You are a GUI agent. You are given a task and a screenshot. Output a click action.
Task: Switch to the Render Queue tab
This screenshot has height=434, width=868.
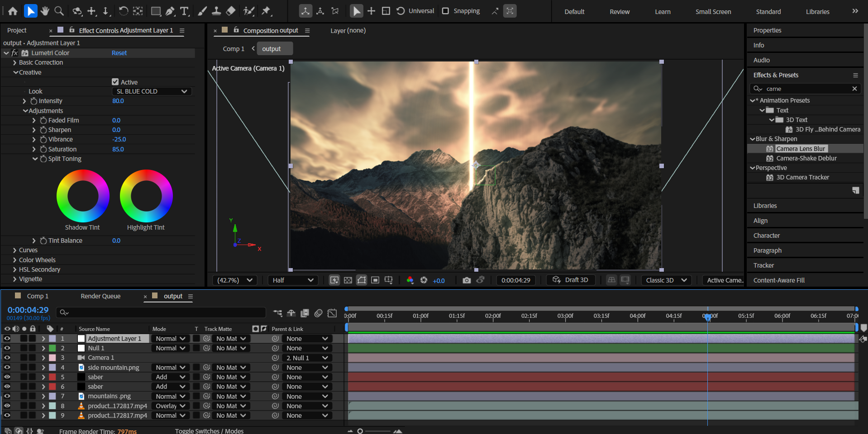pyautogui.click(x=100, y=296)
